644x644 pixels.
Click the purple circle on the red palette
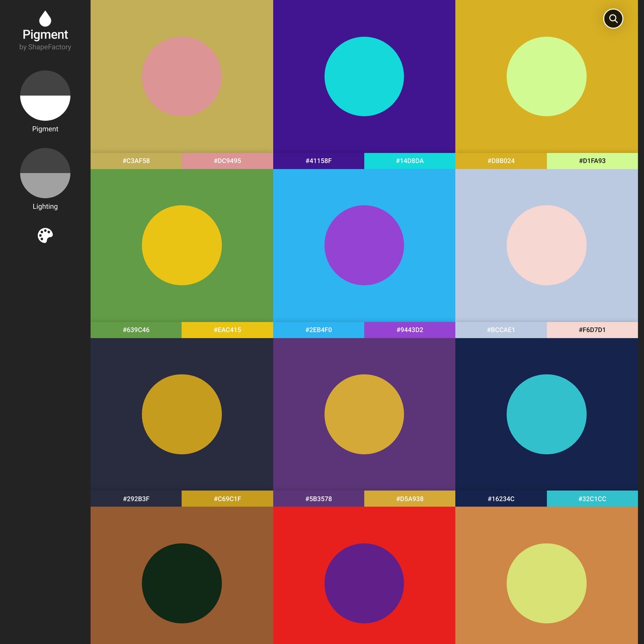[364, 583]
